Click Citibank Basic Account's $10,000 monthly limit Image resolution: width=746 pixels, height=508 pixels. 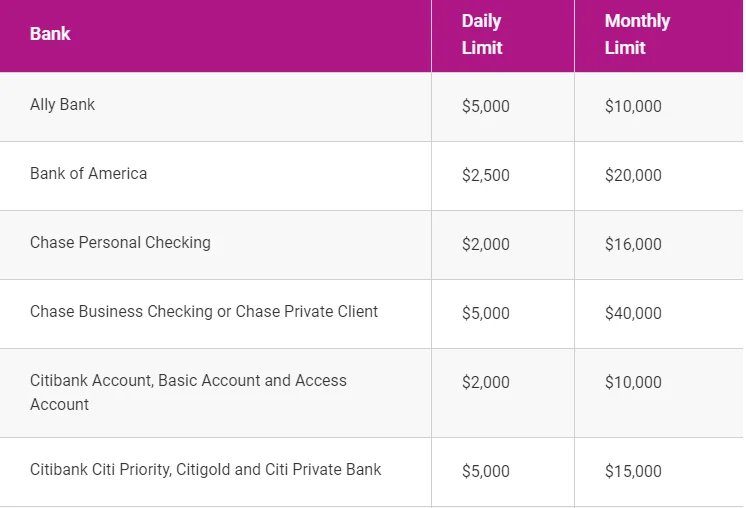(633, 382)
